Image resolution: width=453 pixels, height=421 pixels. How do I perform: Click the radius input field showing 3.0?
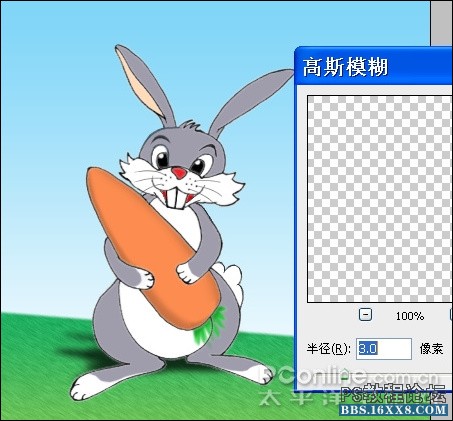(384, 349)
